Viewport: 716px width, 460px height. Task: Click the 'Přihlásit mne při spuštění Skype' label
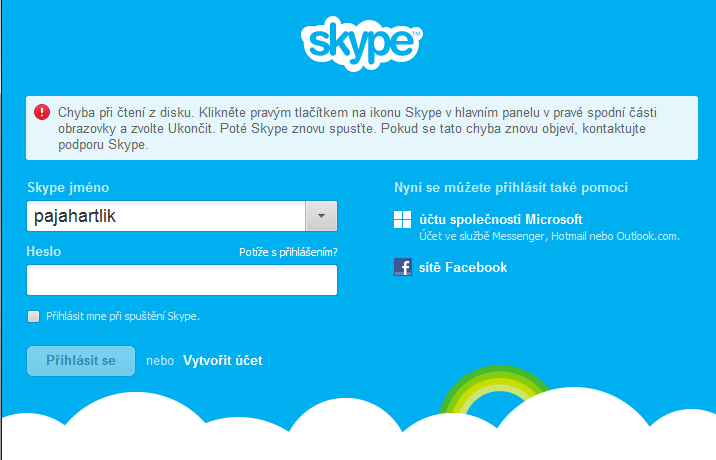coord(122,316)
